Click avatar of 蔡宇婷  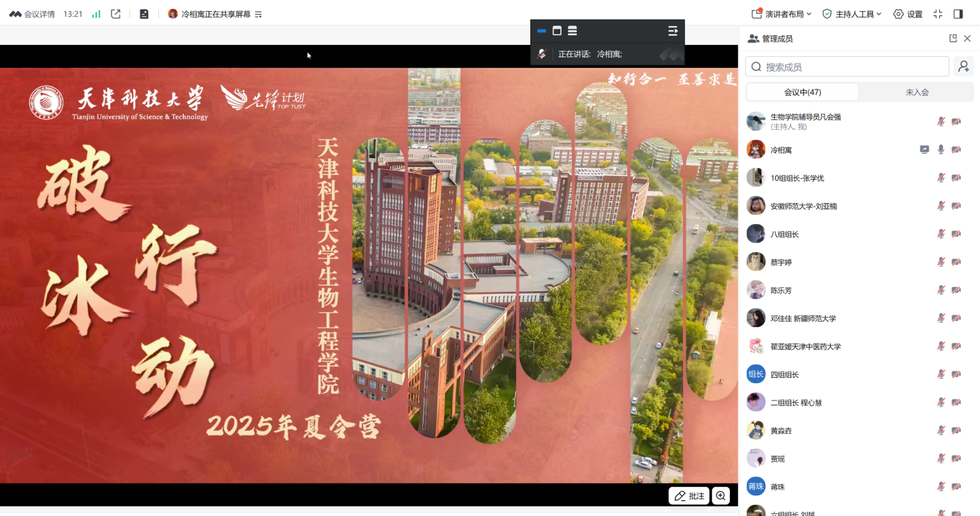pyautogui.click(x=756, y=262)
